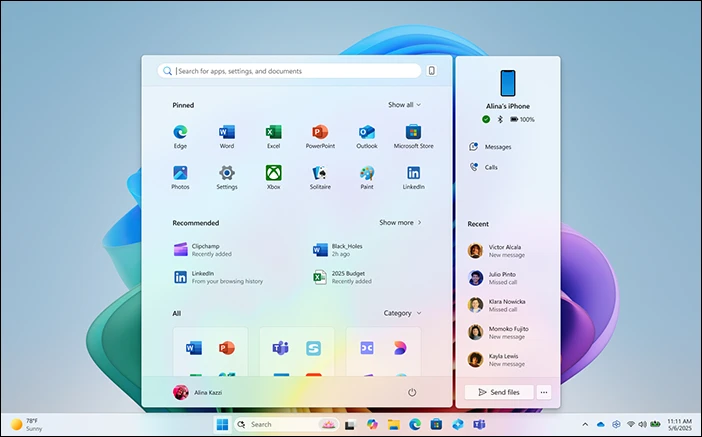Viewport: 702px width, 437px height.
Task: Open the Settings app in Pinned
Action: (227, 177)
